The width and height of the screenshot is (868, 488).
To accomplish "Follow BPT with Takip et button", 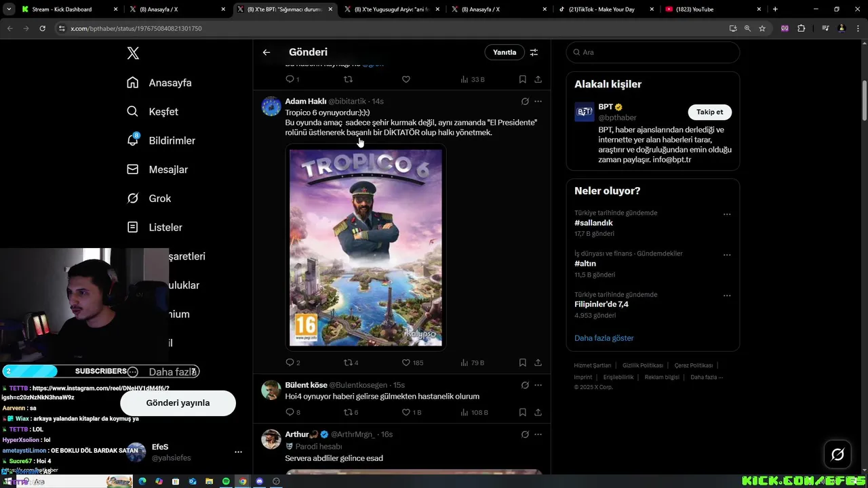I will 709,112.
